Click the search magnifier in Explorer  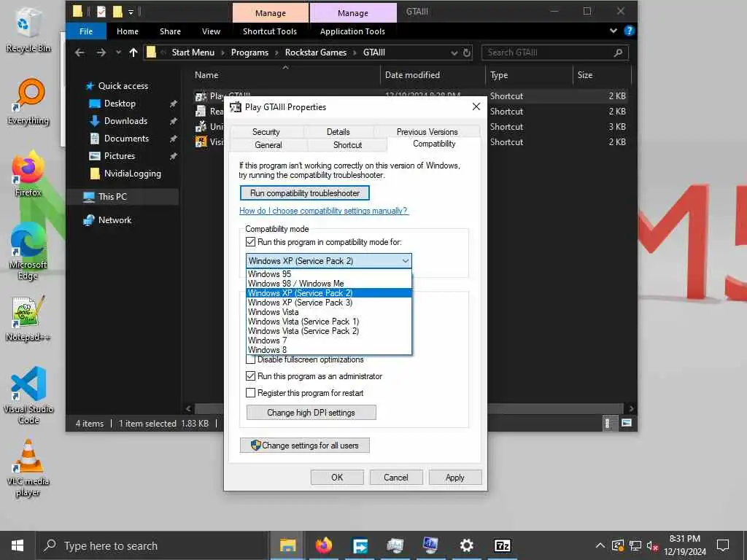(618, 52)
